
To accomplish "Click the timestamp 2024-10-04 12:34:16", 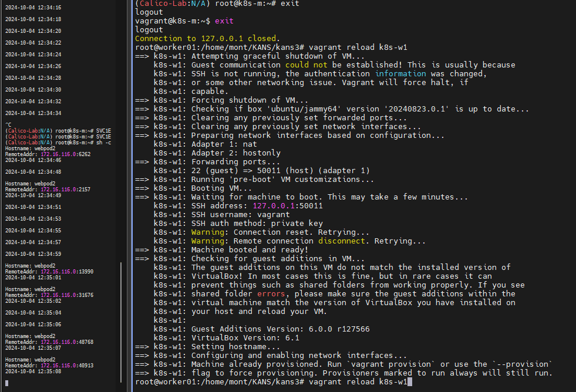I will click(x=33, y=8).
